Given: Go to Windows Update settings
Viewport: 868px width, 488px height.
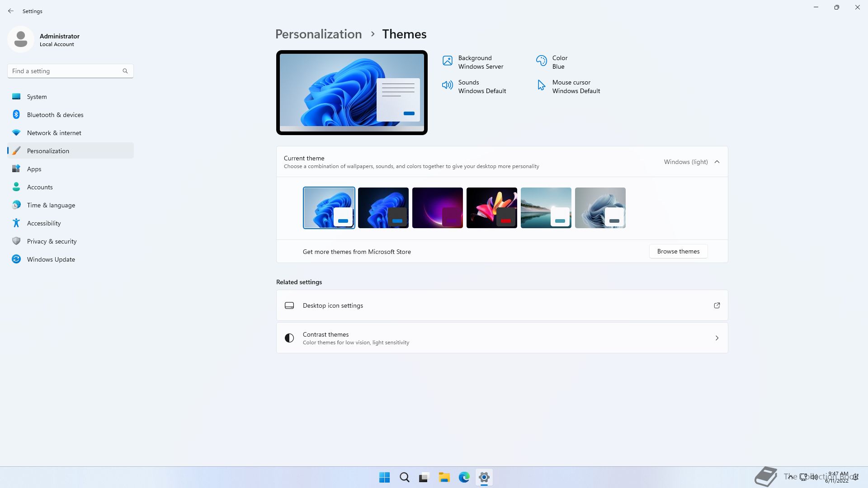Looking at the screenshot, I should click(x=51, y=259).
